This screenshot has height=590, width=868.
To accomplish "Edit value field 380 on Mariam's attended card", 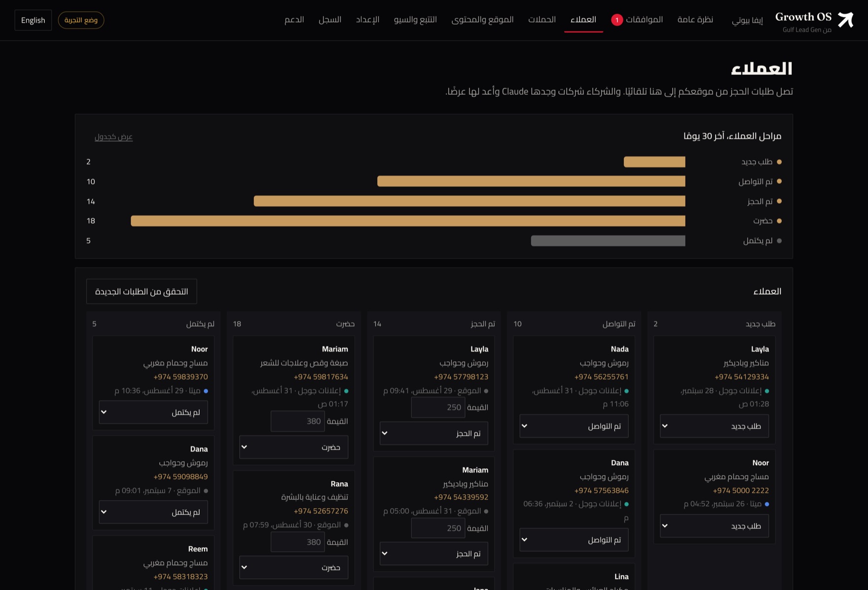I will click(x=298, y=421).
